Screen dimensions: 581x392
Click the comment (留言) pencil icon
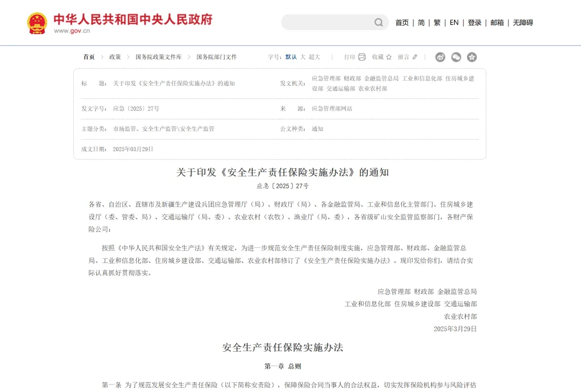(x=415, y=57)
